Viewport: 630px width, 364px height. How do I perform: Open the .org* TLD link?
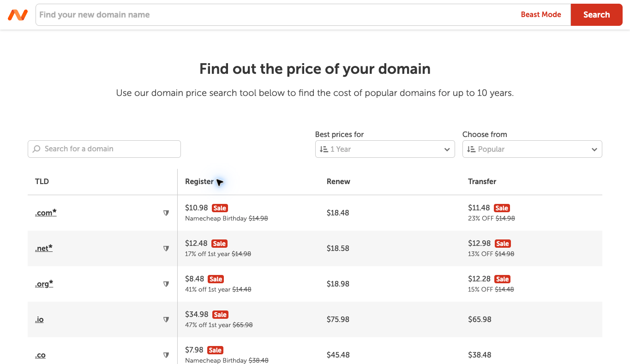click(44, 284)
